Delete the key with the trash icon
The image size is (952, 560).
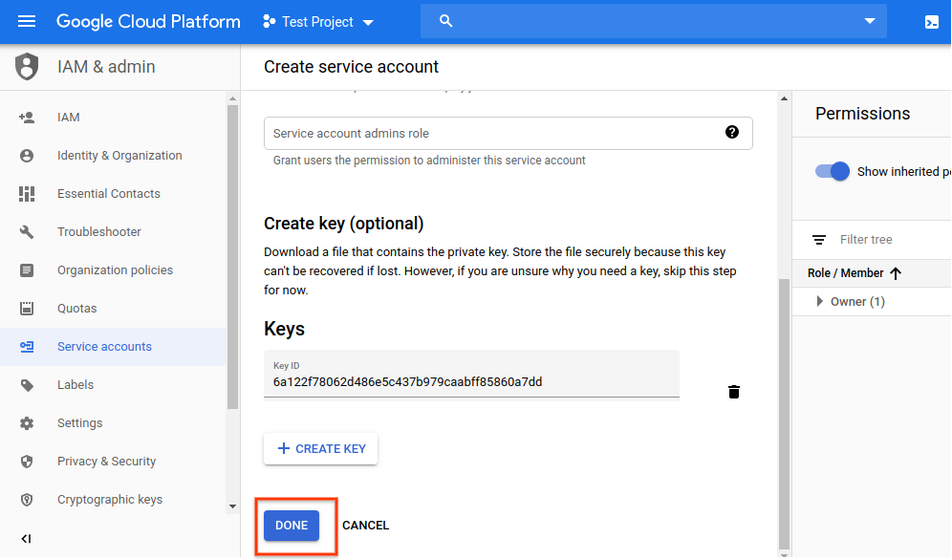(x=734, y=392)
